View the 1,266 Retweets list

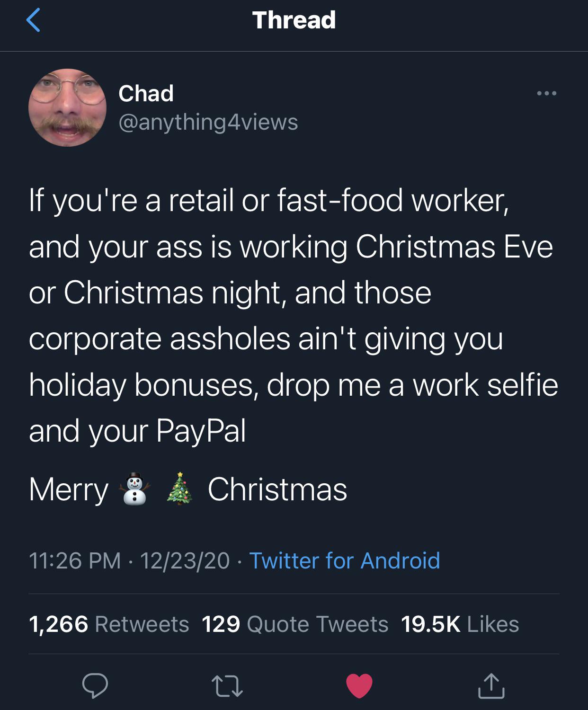(109, 624)
